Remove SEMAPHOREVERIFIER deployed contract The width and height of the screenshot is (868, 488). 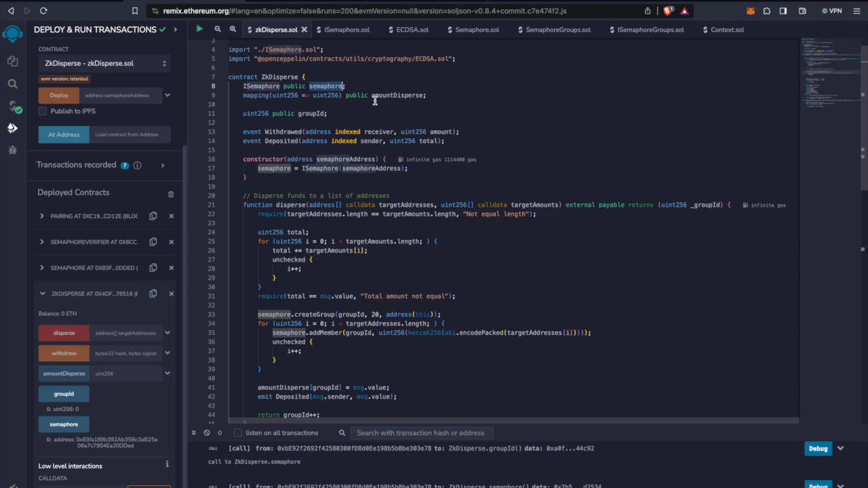171,242
